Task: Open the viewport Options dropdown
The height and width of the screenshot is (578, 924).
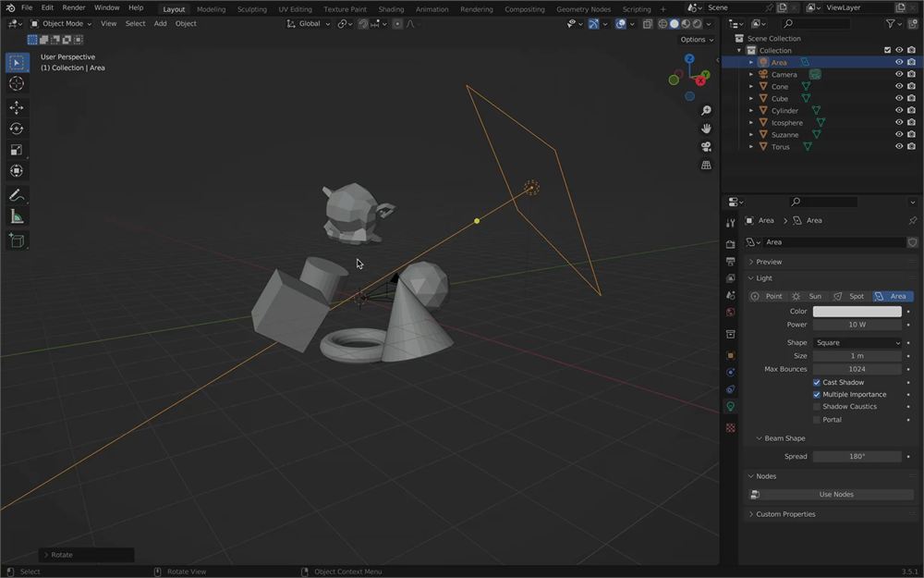Action: [x=697, y=40]
